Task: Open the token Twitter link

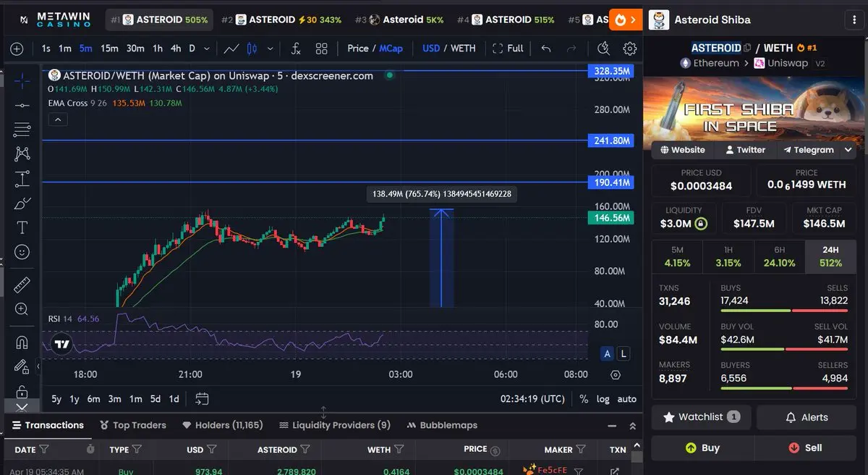Action: tap(744, 150)
